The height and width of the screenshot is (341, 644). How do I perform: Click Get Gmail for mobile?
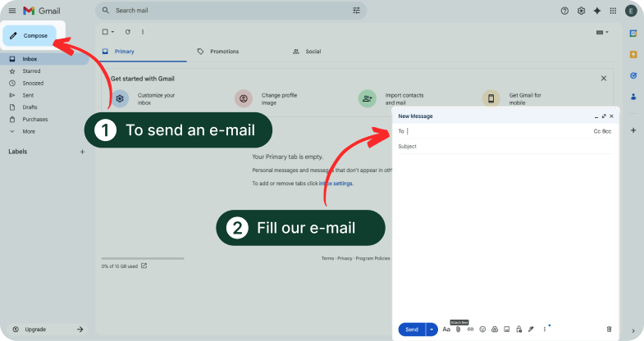click(512, 99)
